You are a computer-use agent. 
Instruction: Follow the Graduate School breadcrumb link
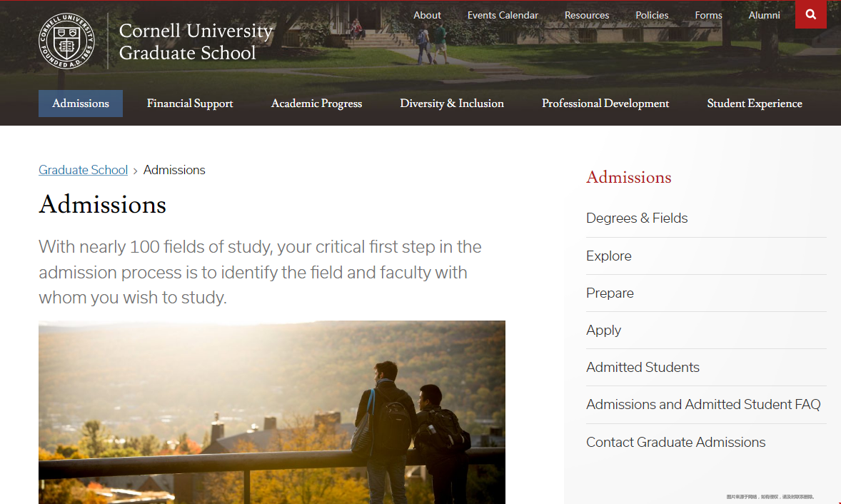coord(83,170)
